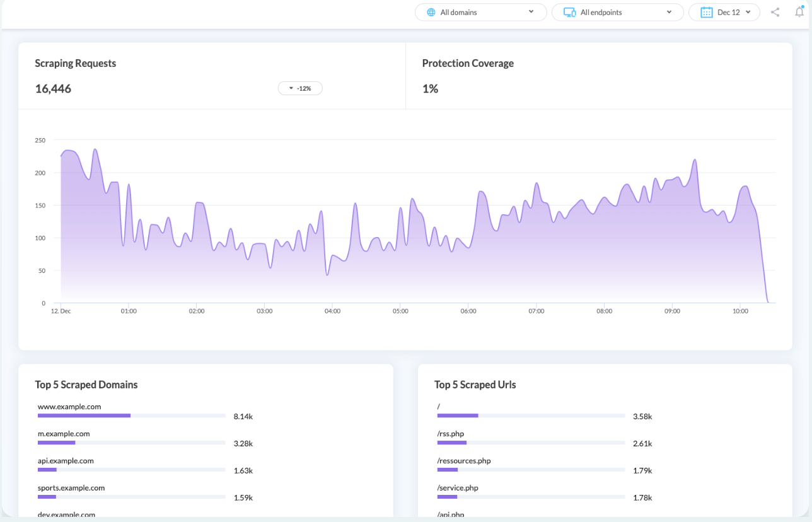Click the /service.php usage bar

pyautogui.click(x=531, y=497)
